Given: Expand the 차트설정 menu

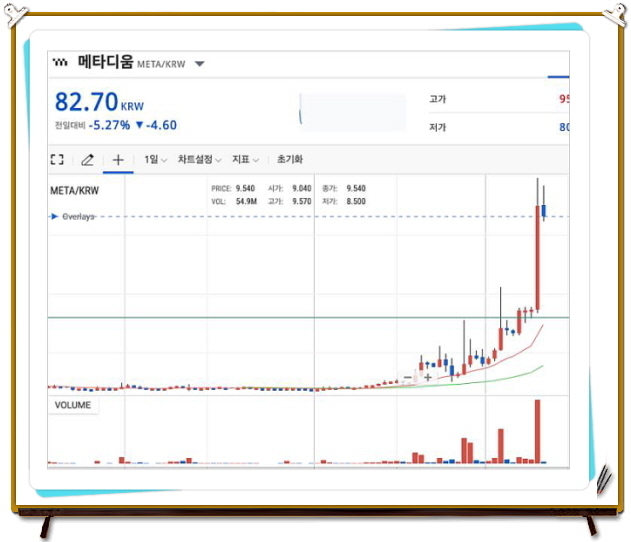Looking at the screenshot, I should tap(200, 159).
